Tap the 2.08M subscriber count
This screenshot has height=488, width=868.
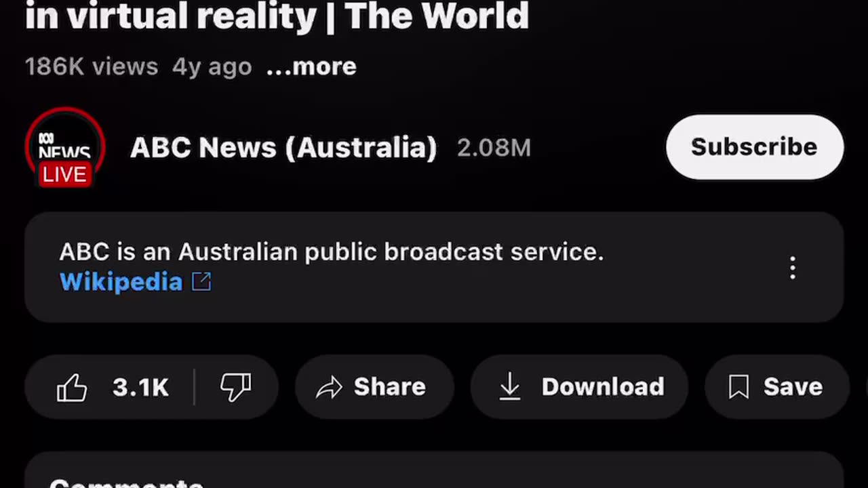[494, 148]
